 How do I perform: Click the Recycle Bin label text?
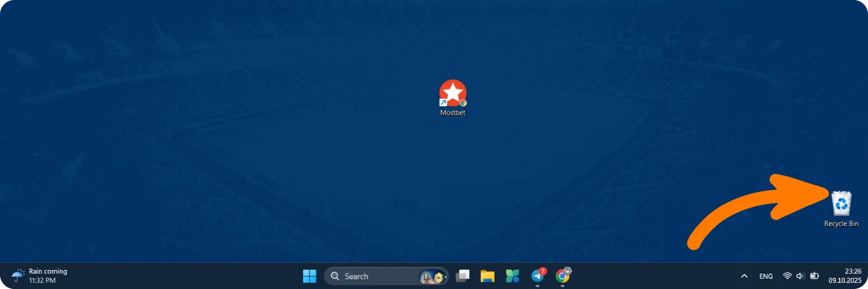click(841, 224)
